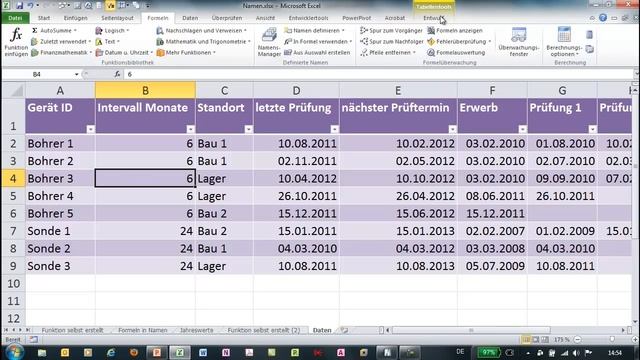Switch to sheet Jahreswerte
The width and height of the screenshot is (640, 360).
(196, 330)
